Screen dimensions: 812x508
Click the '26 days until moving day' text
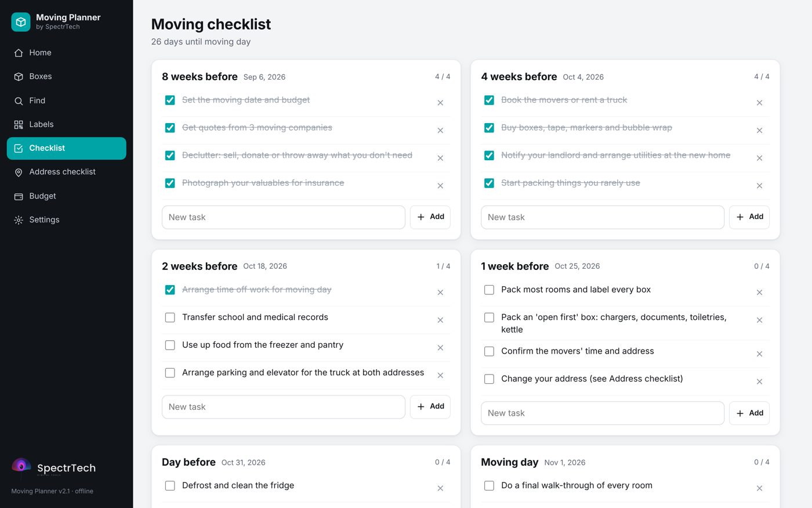201,42
